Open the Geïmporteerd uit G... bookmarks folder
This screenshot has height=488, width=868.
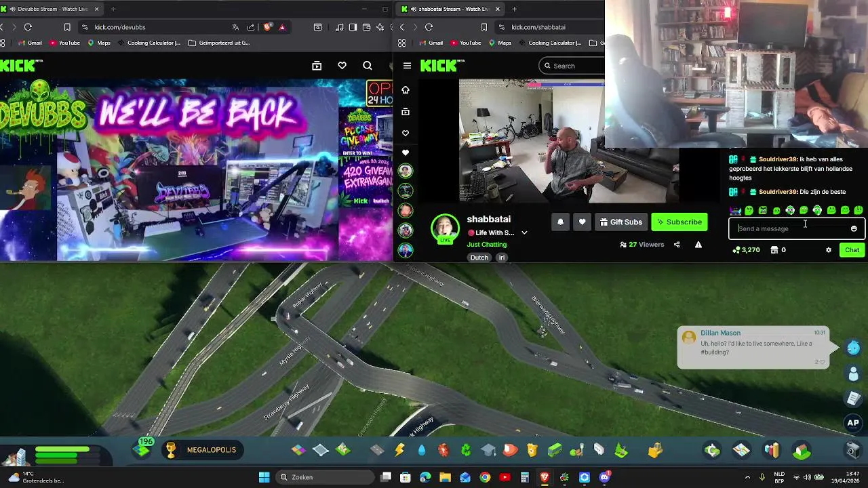coord(219,43)
